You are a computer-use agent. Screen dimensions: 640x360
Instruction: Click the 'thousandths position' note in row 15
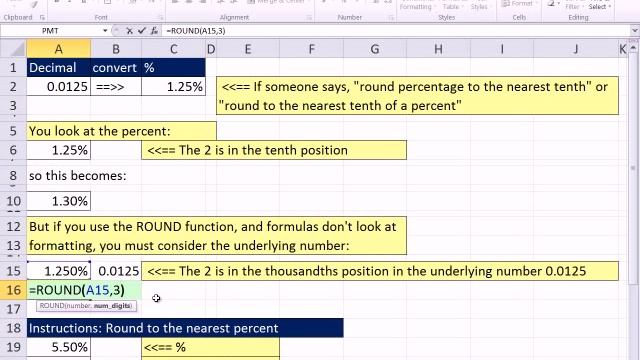tap(380, 271)
